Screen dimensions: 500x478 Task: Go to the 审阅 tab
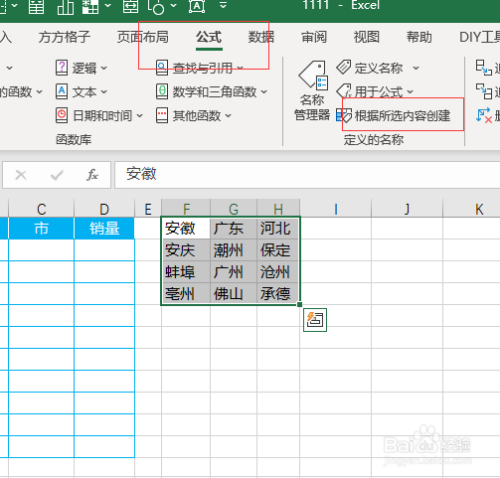click(x=314, y=37)
